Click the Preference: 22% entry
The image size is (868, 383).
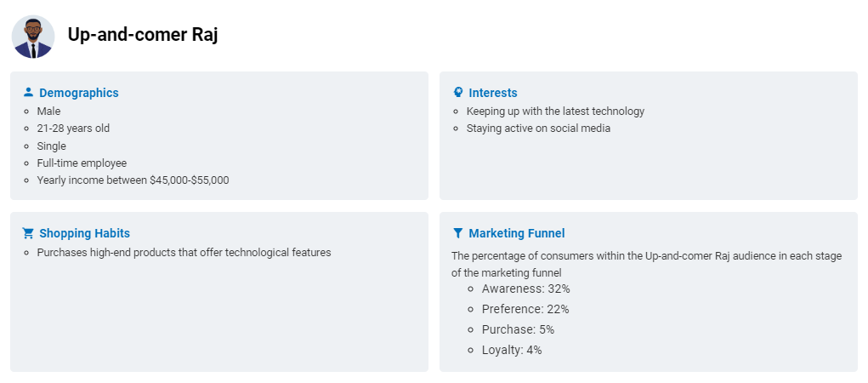coord(525,309)
